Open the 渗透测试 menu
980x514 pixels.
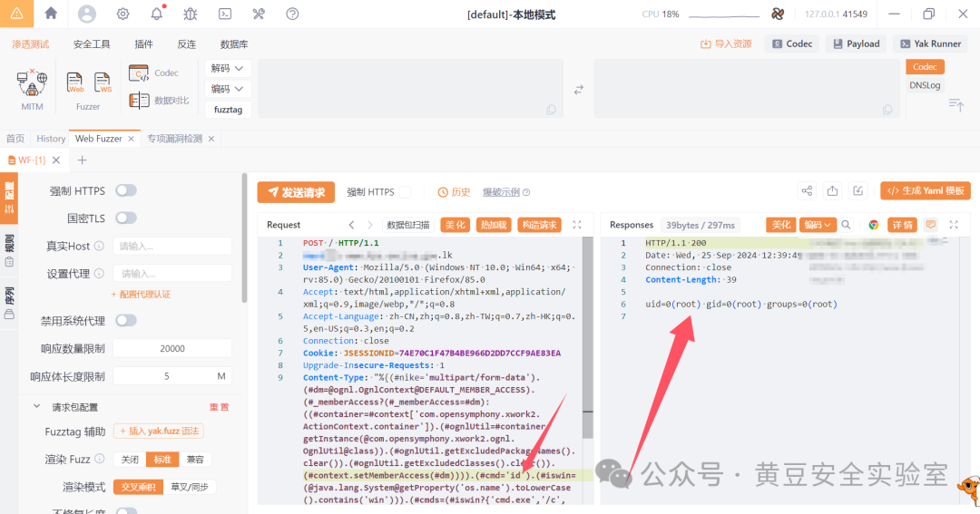click(x=31, y=44)
